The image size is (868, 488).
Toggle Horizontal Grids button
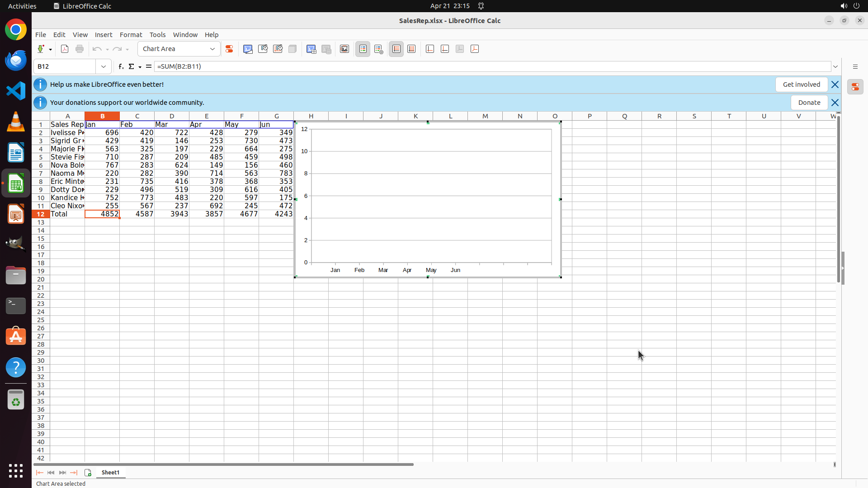coord(396,49)
